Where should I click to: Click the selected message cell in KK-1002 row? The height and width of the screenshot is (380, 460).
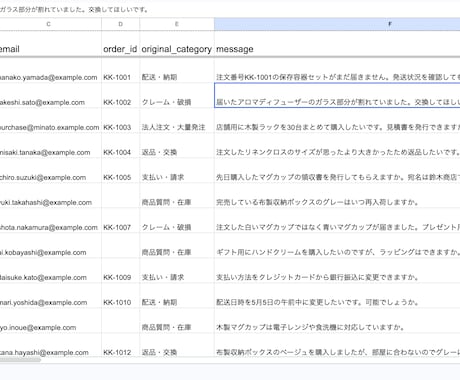[337, 96]
